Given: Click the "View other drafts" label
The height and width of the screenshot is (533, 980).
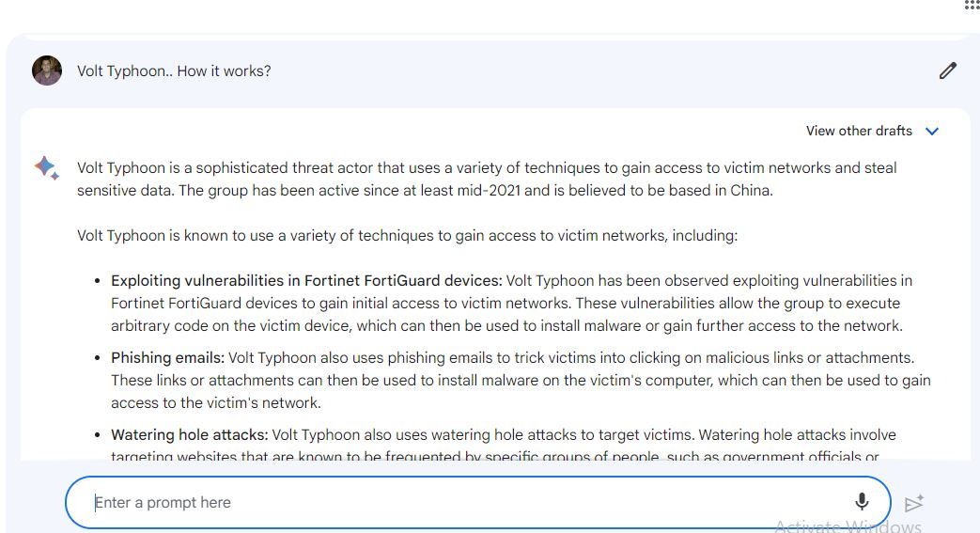Looking at the screenshot, I should 859,132.
